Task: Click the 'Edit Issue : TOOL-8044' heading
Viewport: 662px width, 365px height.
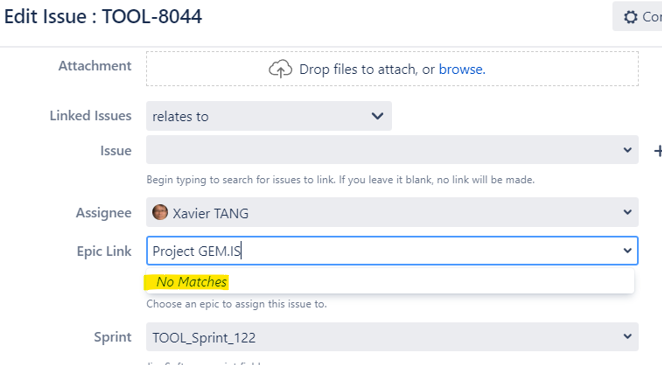Action: click(103, 17)
